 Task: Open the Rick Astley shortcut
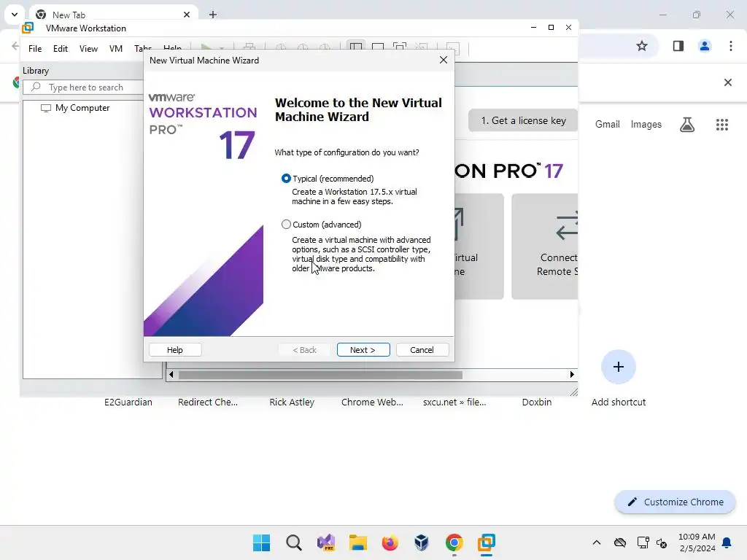coord(292,402)
